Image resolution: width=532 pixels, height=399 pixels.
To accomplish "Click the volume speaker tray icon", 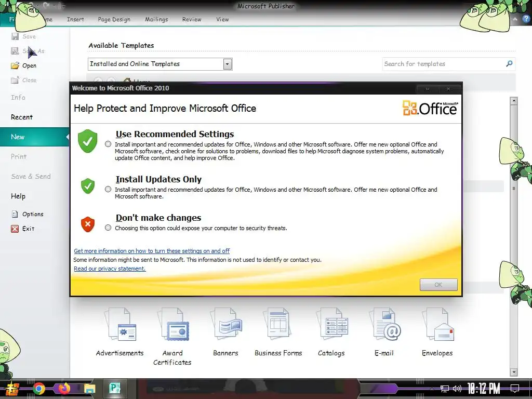I will [457, 389].
